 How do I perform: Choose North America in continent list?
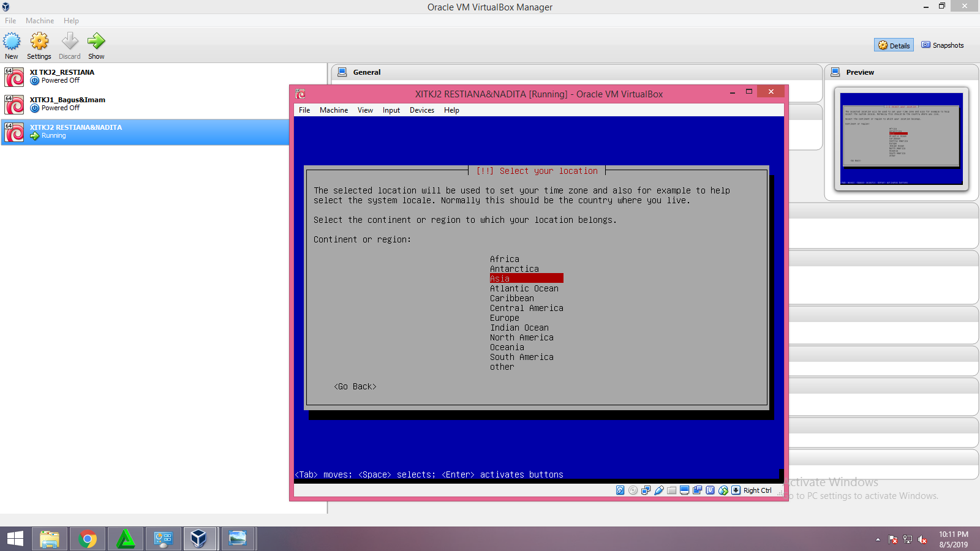tap(522, 337)
